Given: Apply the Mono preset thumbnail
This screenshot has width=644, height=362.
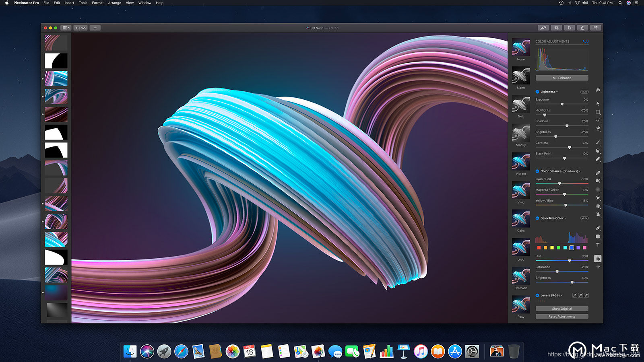Looking at the screenshot, I should pyautogui.click(x=521, y=75).
